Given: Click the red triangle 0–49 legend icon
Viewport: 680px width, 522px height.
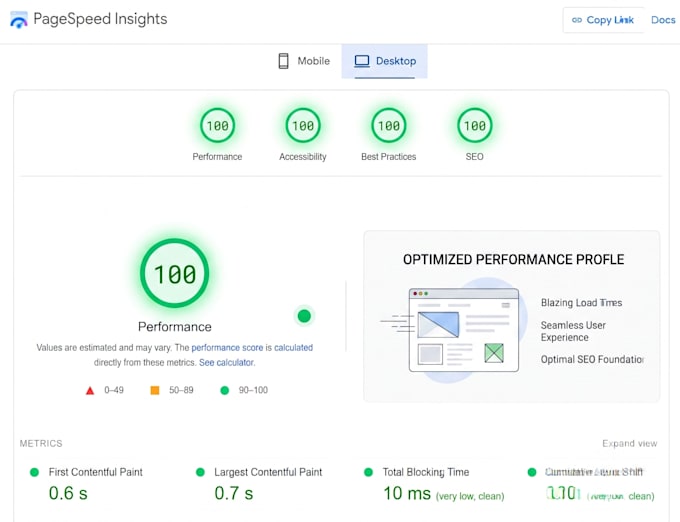Looking at the screenshot, I should (x=90, y=391).
